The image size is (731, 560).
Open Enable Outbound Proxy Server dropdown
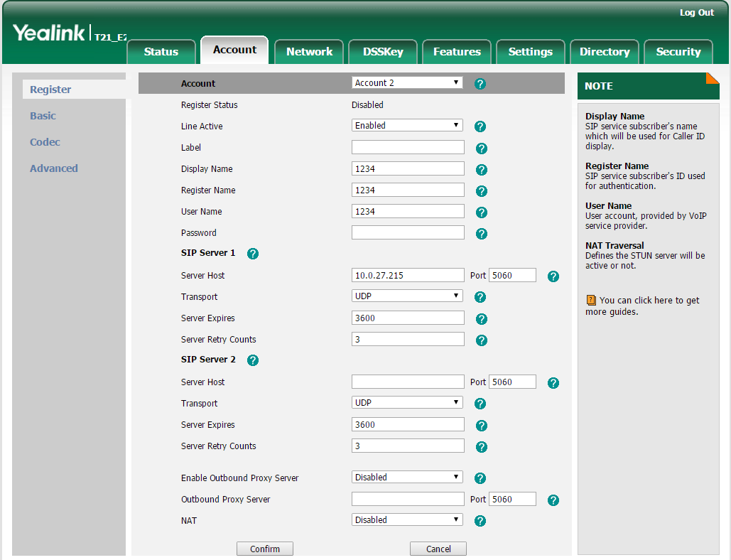tap(407, 478)
